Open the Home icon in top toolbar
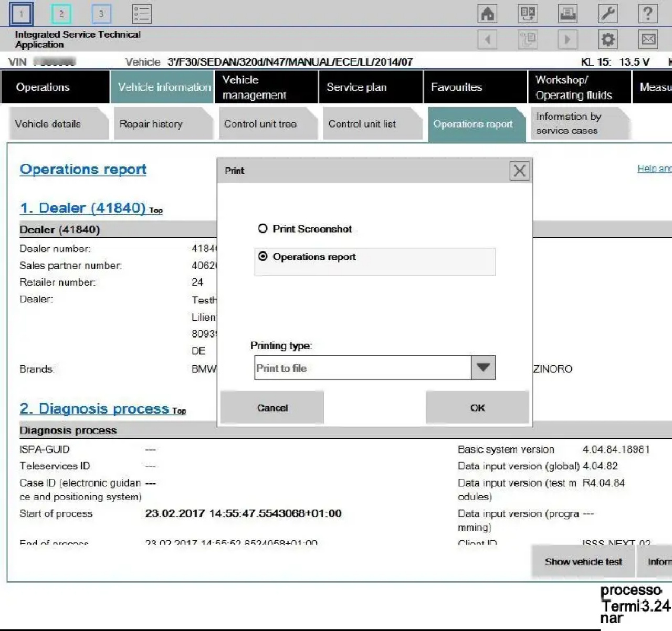672x631 pixels. [487, 14]
